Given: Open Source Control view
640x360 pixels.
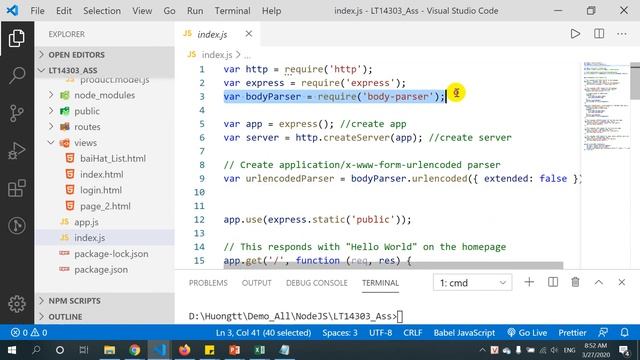Looking at the screenshot, I should 17,113.
